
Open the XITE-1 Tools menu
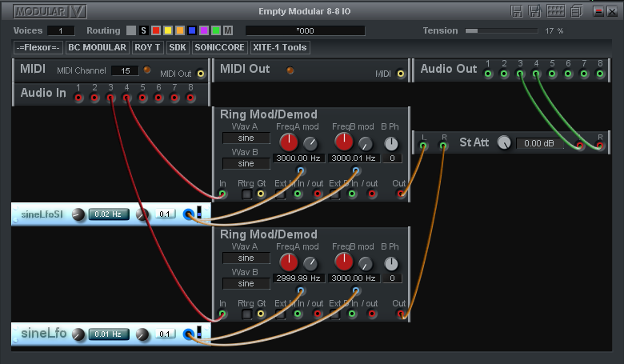click(280, 47)
